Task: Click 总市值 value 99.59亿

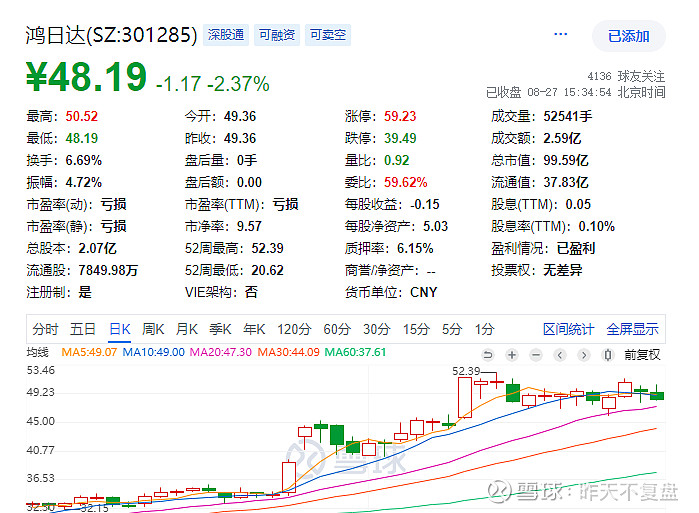Action: click(x=566, y=160)
